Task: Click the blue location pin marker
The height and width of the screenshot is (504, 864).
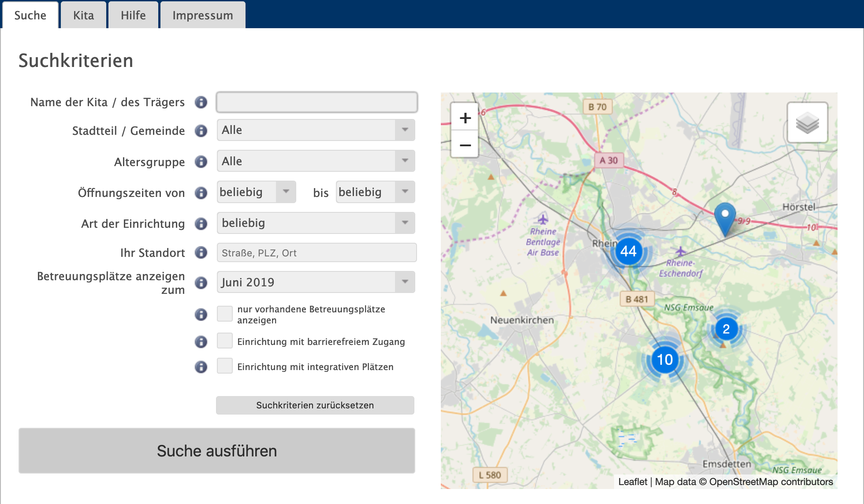Action: click(x=725, y=218)
